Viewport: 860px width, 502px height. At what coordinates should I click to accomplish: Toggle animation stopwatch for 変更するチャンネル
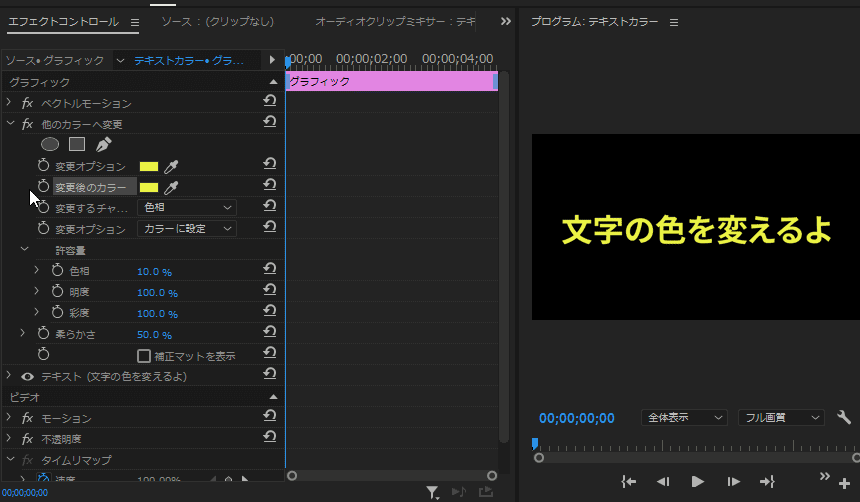(x=43, y=207)
